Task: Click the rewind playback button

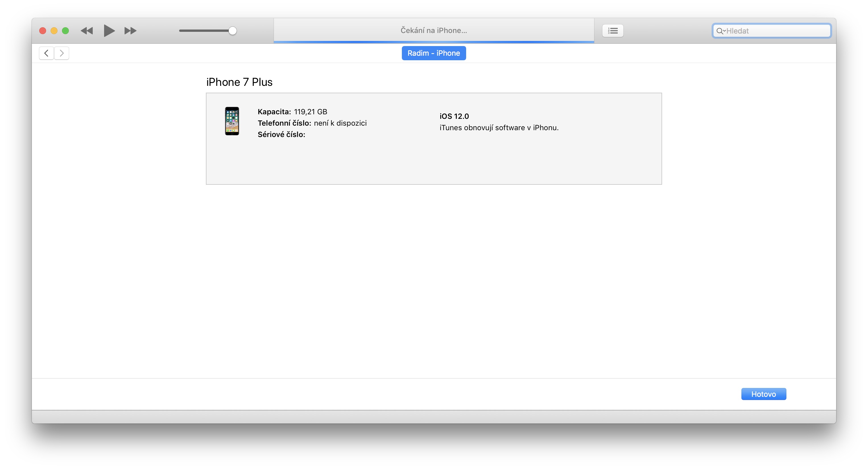Action: tap(86, 31)
